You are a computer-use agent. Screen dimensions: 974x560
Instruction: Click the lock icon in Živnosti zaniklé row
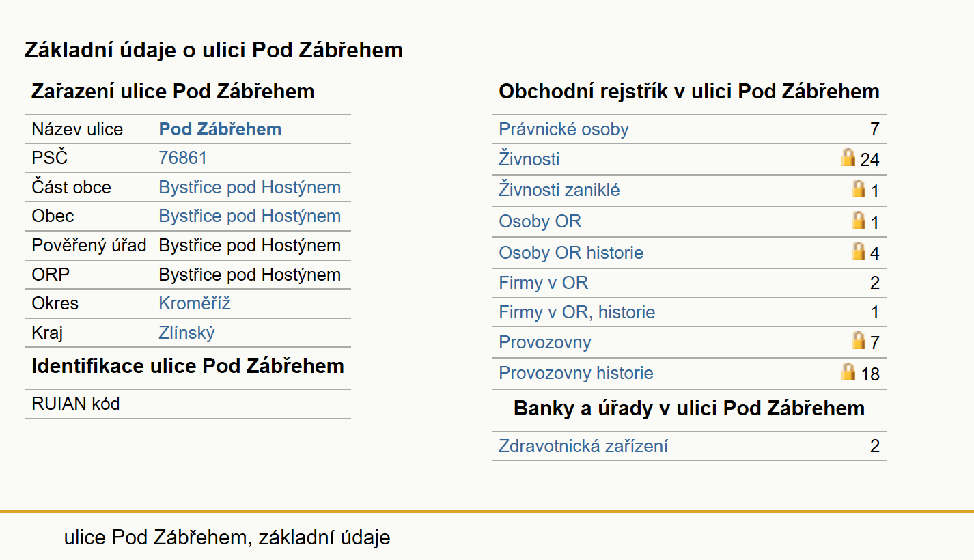coord(859,188)
